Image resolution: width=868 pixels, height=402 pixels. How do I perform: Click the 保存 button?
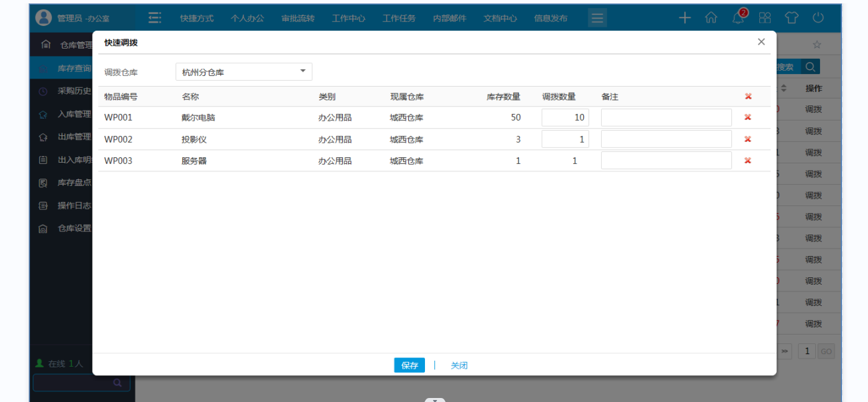pos(409,365)
